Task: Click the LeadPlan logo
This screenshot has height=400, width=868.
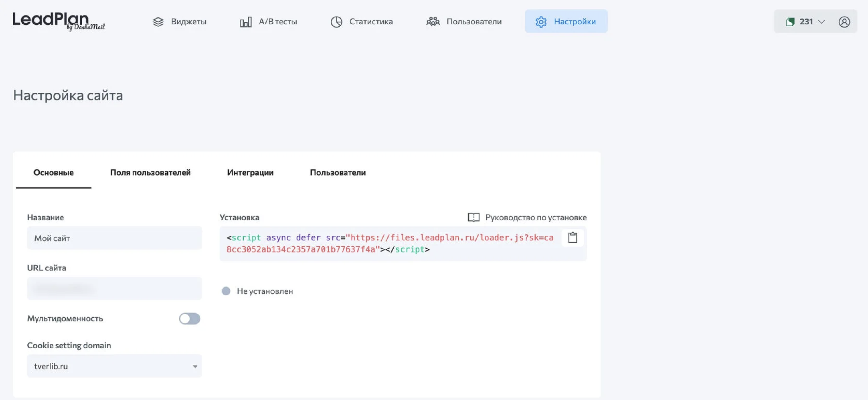Action: (58, 21)
